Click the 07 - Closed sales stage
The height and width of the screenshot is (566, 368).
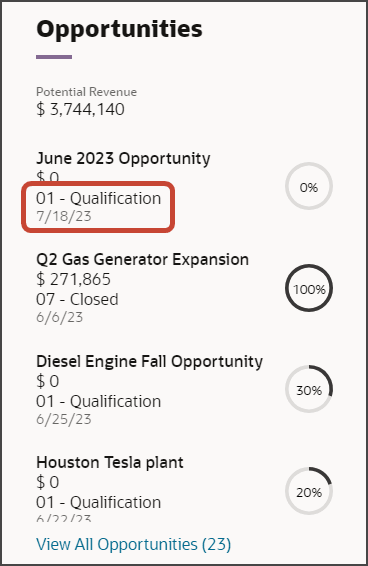77,299
